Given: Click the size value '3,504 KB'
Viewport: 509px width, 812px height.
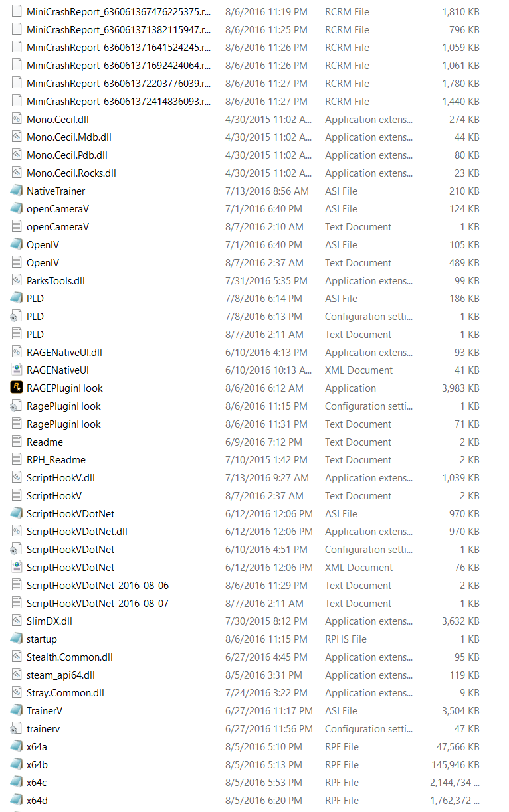Looking at the screenshot, I should [x=460, y=711].
